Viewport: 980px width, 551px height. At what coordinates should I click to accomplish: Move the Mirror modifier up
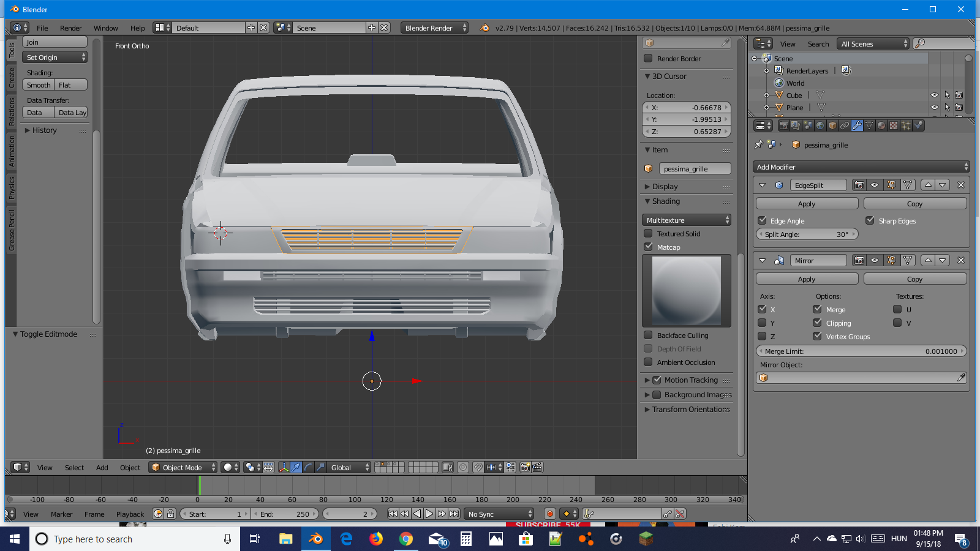[x=928, y=260]
